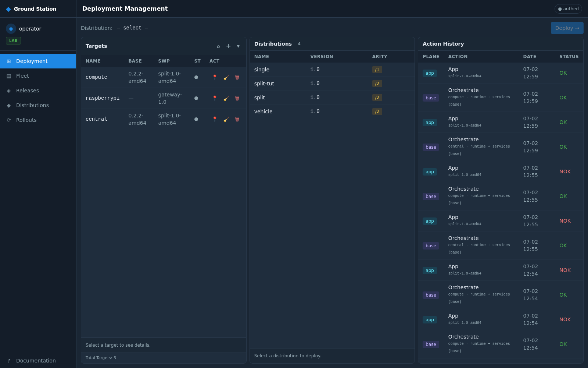The width and height of the screenshot is (588, 368).
Task: Select the central target name
Action: point(96,119)
